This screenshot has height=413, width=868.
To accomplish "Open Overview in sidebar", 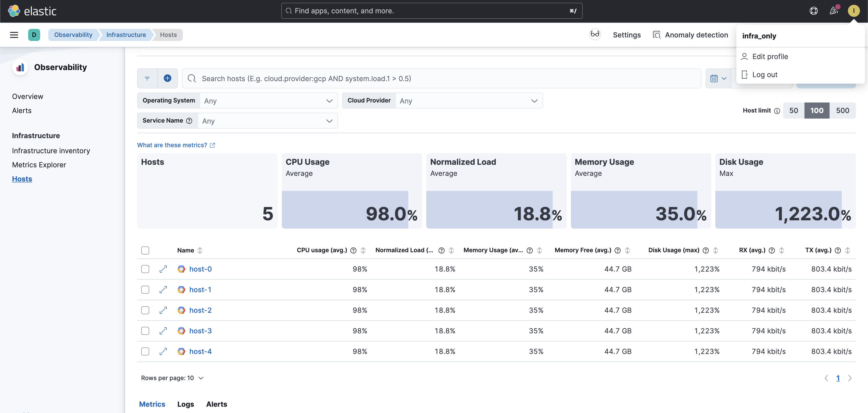I will (28, 96).
